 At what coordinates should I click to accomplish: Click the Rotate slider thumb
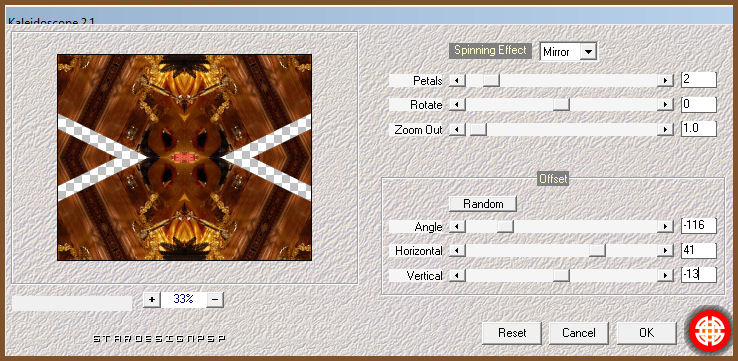pyautogui.click(x=561, y=105)
